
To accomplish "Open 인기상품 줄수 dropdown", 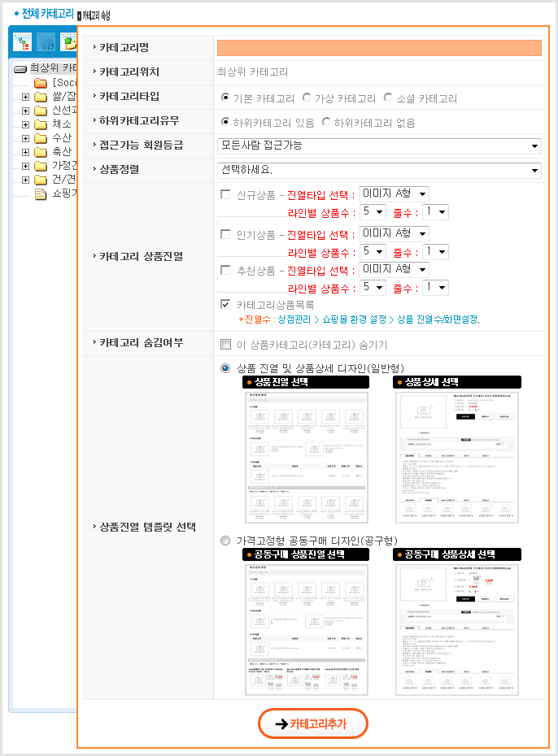I will click(435, 252).
